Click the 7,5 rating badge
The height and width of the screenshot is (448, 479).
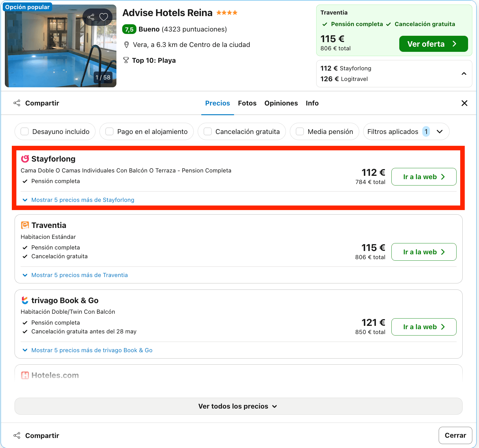[x=129, y=29]
